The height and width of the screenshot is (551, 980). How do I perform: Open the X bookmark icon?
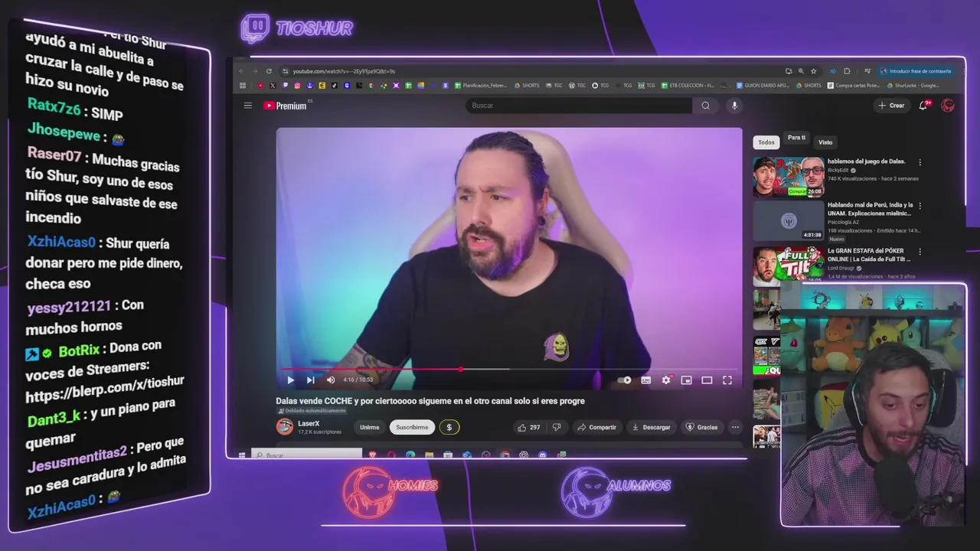click(x=273, y=86)
